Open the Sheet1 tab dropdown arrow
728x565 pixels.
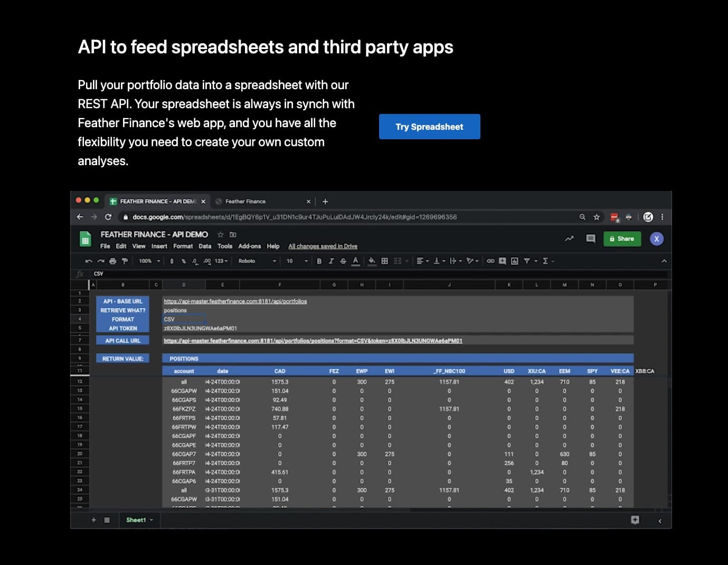click(152, 520)
